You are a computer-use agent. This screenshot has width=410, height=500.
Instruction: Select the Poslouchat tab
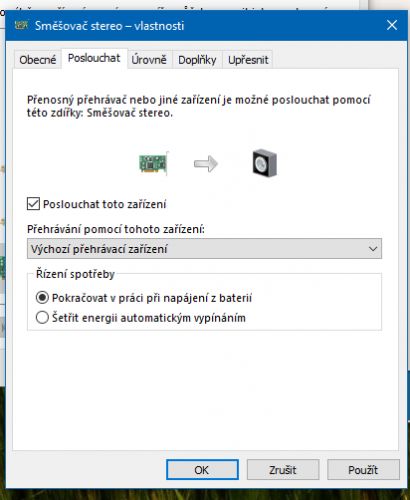coord(94,58)
